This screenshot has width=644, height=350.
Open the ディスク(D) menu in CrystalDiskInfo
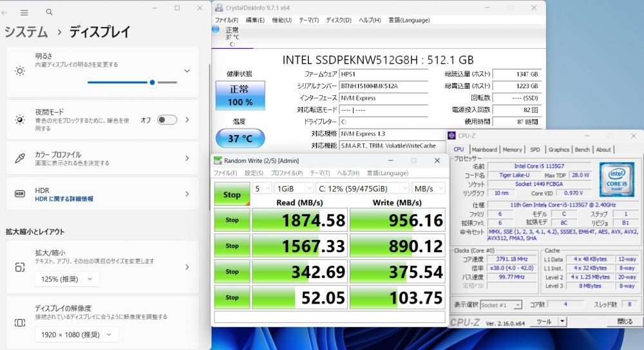pos(337,20)
